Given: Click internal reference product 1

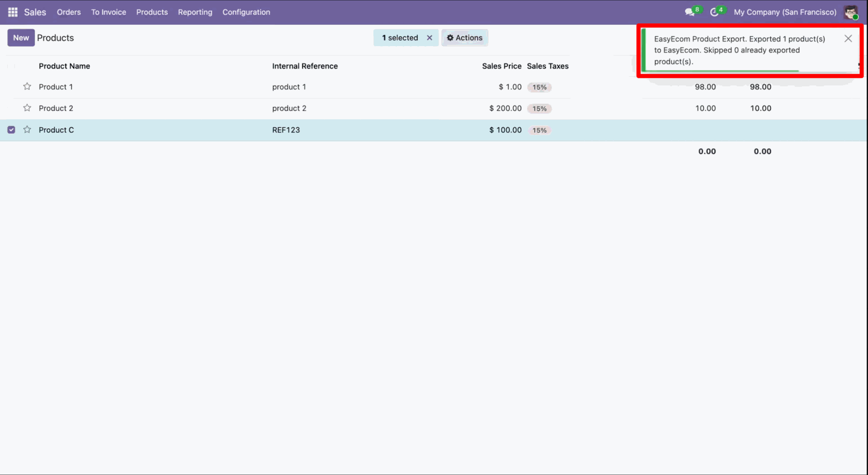Looking at the screenshot, I should click(289, 87).
